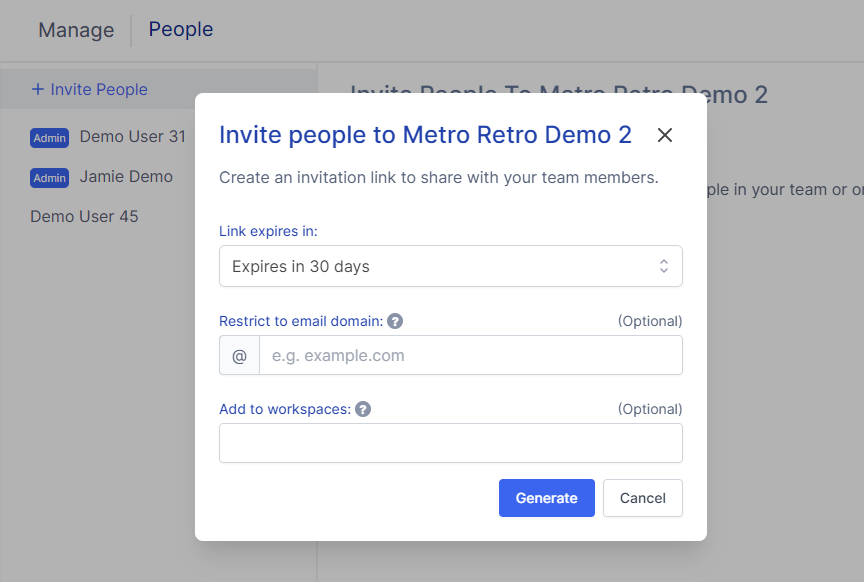Click the @ prefix of the domain field

(x=239, y=355)
